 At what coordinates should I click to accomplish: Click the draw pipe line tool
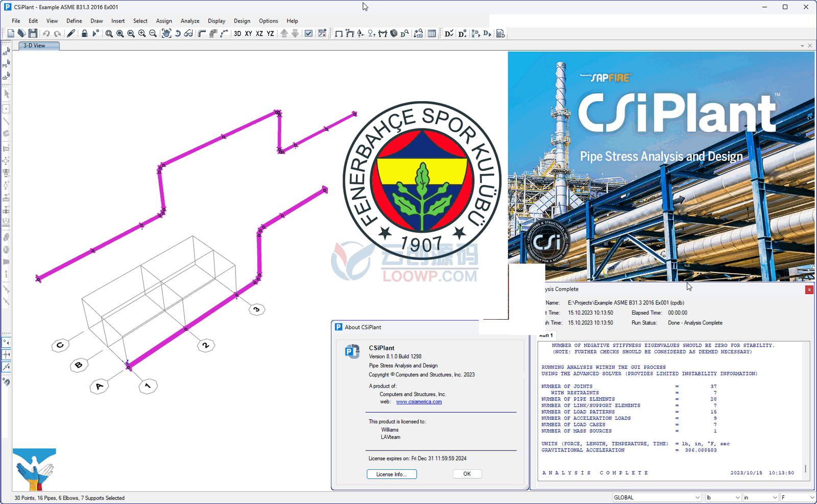coord(6,122)
